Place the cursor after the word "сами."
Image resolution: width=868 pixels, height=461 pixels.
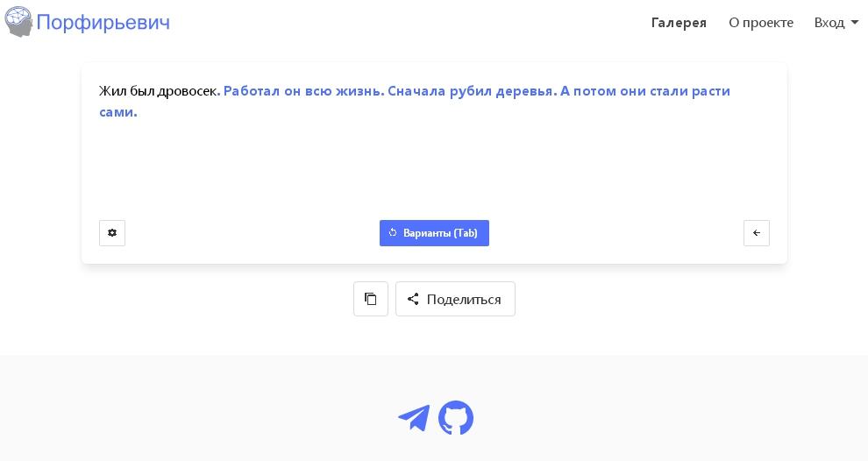(139, 112)
